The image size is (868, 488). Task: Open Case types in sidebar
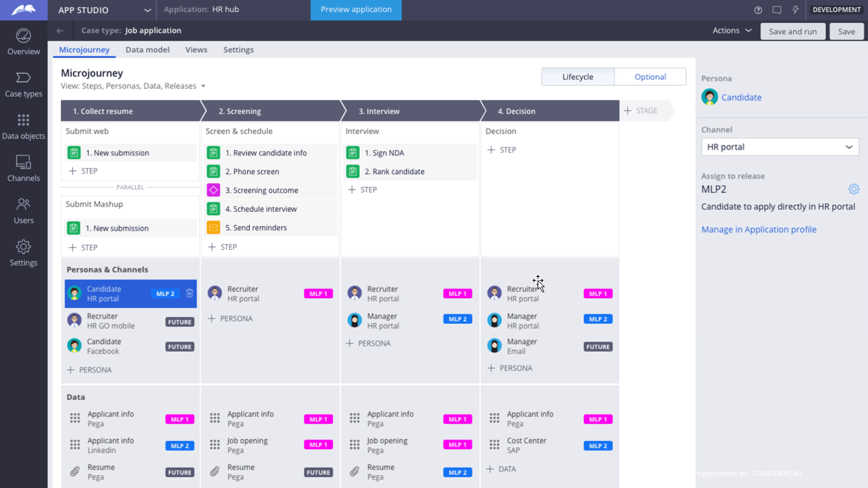pyautogui.click(x=24, y=85)
